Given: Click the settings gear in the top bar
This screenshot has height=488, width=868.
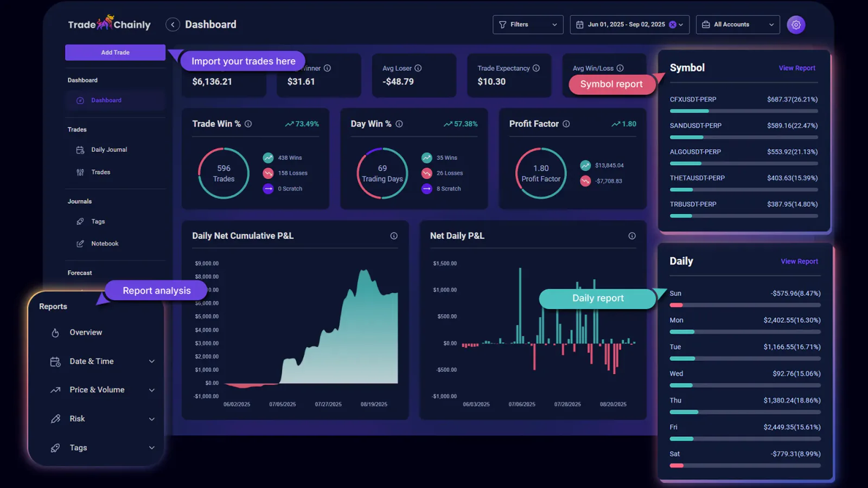Looking at the screenshot, I should point(796,24).
